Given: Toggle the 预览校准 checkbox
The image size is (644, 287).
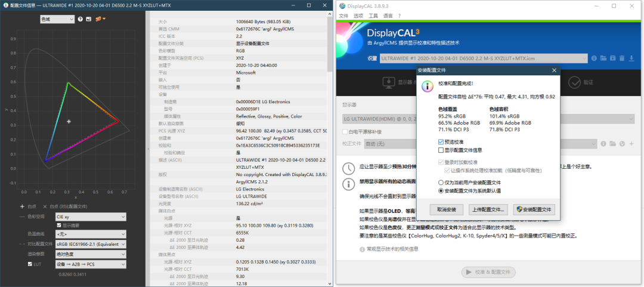Looking at the screenshot, I should (441, 142).
